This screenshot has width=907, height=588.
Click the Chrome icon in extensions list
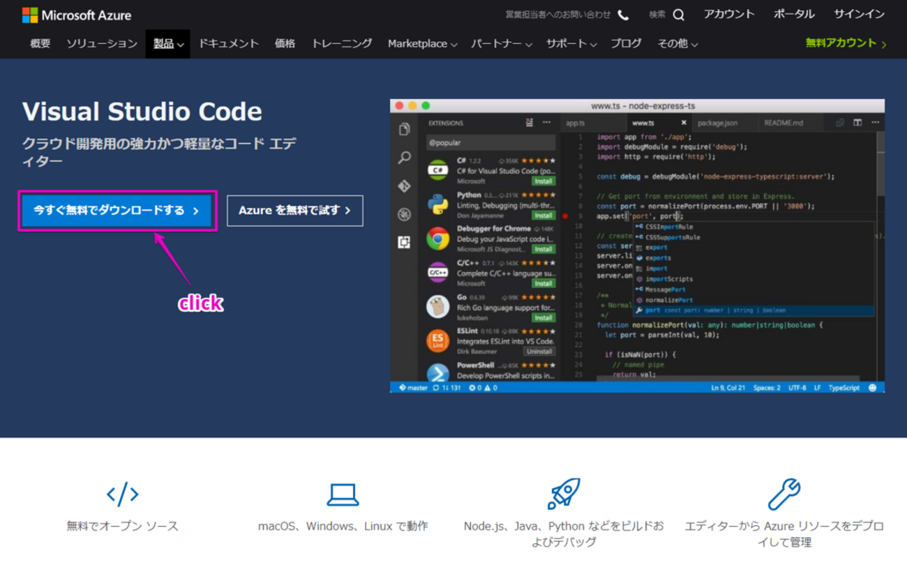tap(438, 239)
